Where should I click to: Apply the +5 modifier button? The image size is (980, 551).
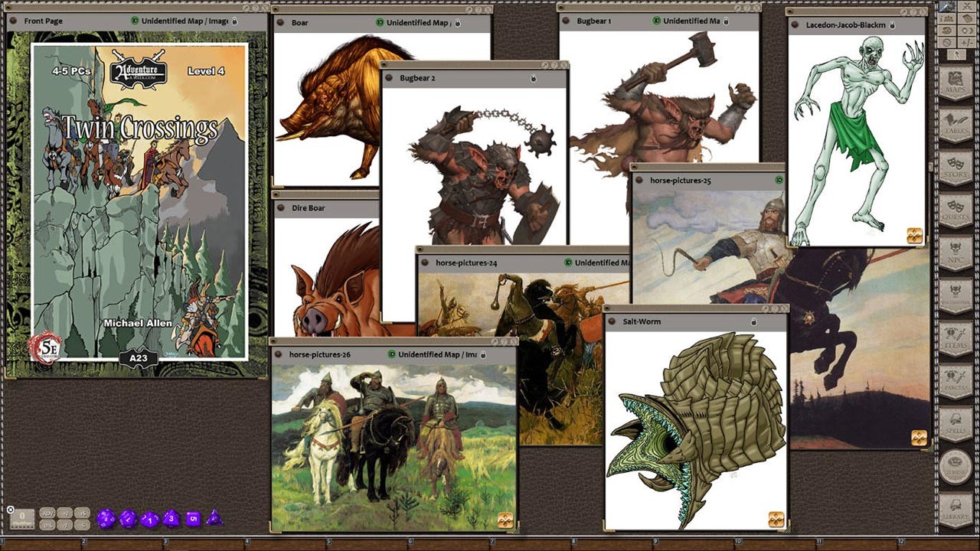click(x=83, y=513)
